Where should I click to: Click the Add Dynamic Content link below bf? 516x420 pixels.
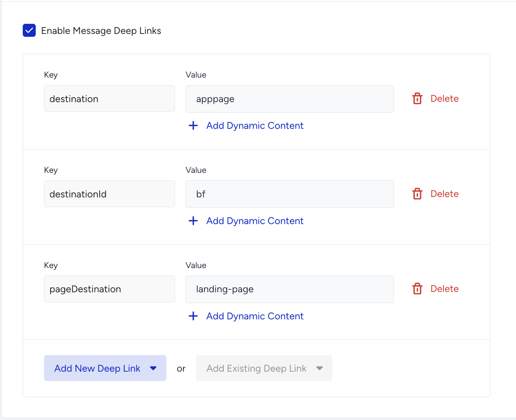point(255,221)
